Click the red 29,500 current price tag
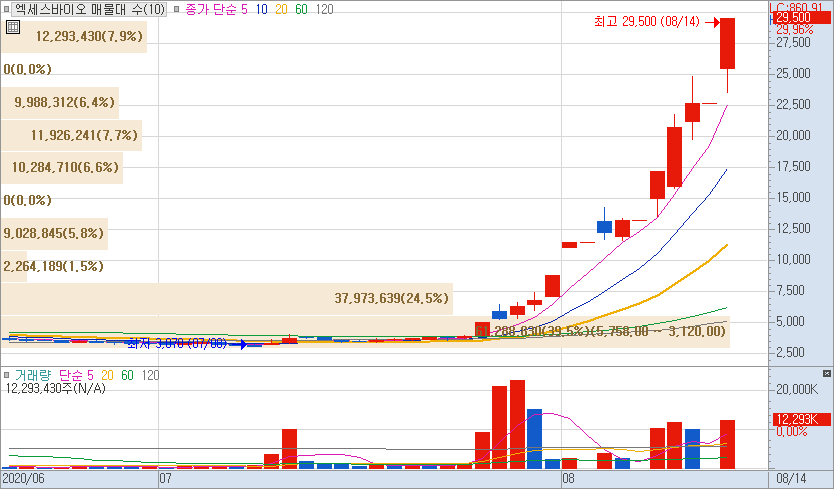 [x=800, y=18]
